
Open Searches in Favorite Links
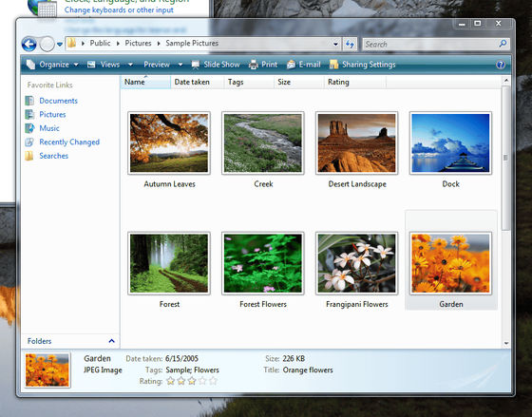pyautogui.click(x=53, y=156)
